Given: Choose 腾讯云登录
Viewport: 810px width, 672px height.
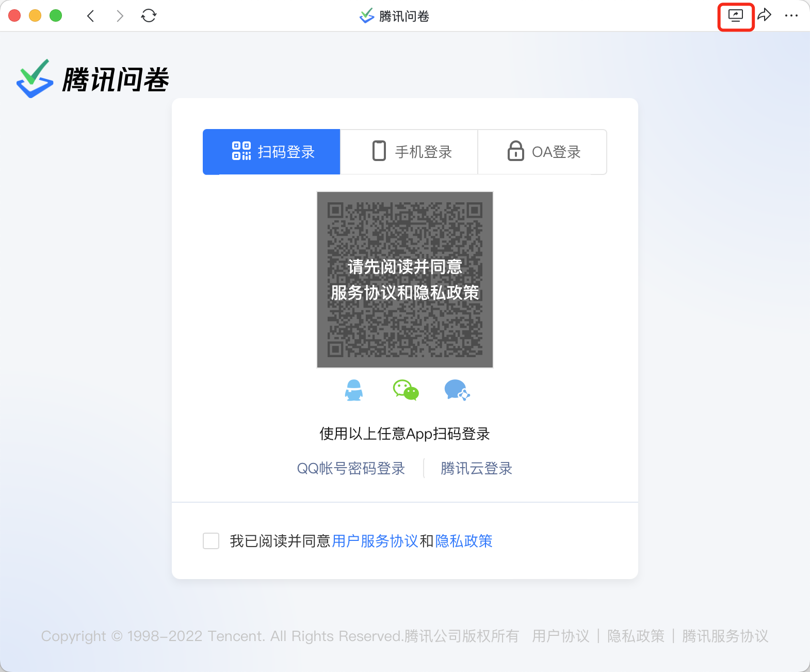Looking at the screenshot, I should click(x=476, y=468).
